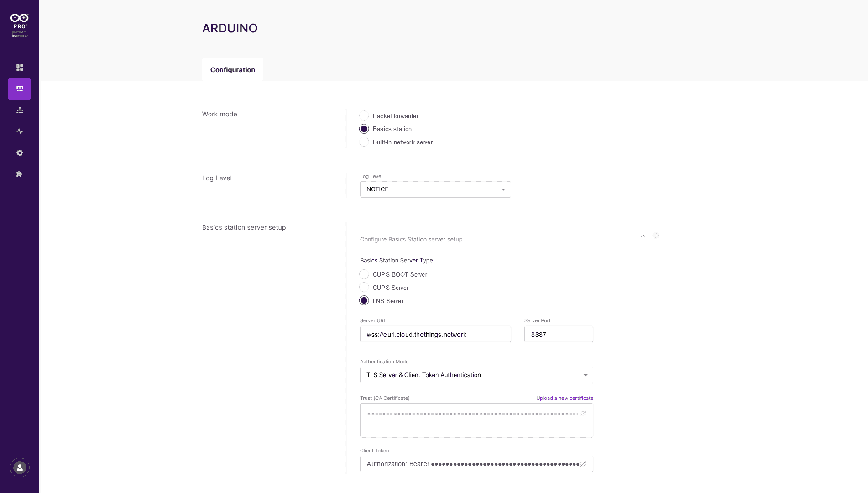Open the Diagnostics pulse icon in sidebar
Viewport: 868px width, 493px height.
point(20,131)
